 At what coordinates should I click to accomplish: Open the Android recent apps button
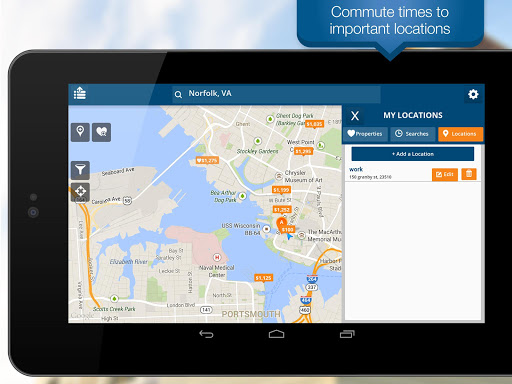point(347,334)
